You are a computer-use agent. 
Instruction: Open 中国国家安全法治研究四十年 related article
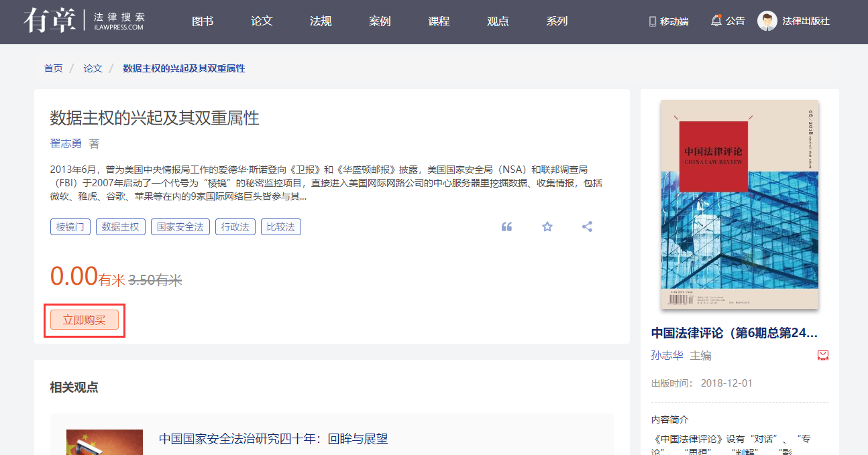coord(273,439)
